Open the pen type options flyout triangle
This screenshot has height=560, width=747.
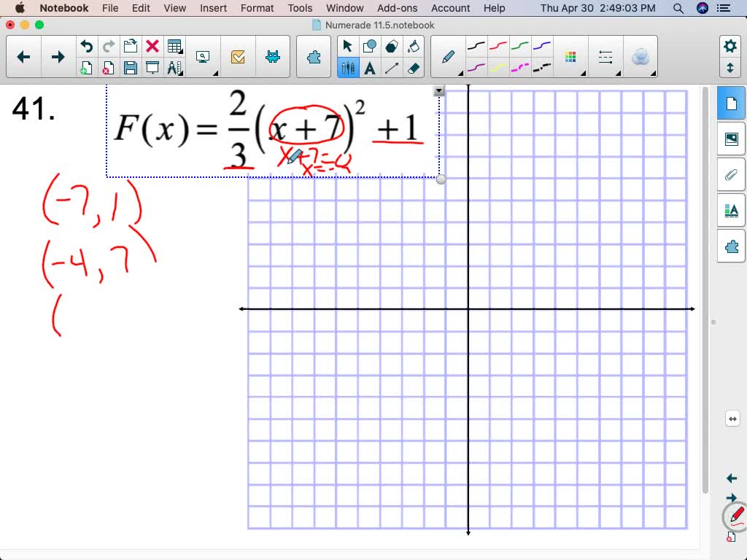click(461, 73)
